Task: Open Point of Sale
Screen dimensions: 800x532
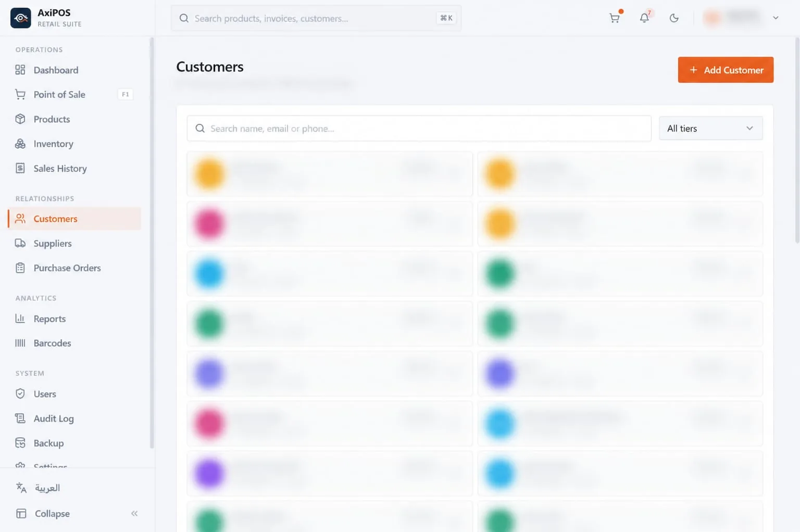Action: point(74,94)
